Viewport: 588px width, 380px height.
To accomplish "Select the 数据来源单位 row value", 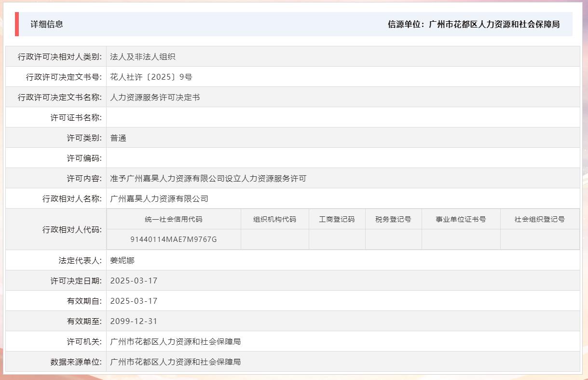I will (x=177, y=362).
